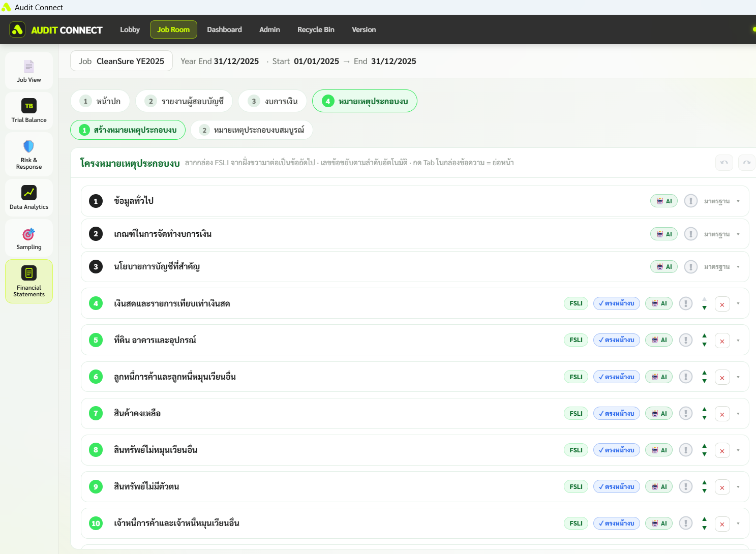Open the Data Analytics module
The width and height of the screenshot is (756, 554).
29,198
